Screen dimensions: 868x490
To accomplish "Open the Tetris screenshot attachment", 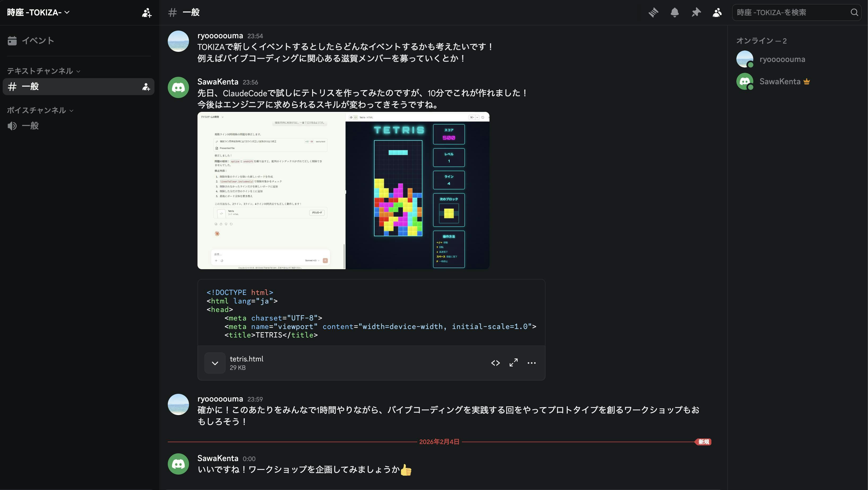I will point(343,190).
